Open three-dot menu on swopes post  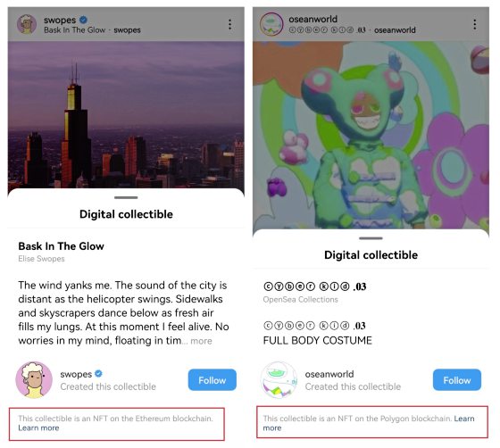230,24
